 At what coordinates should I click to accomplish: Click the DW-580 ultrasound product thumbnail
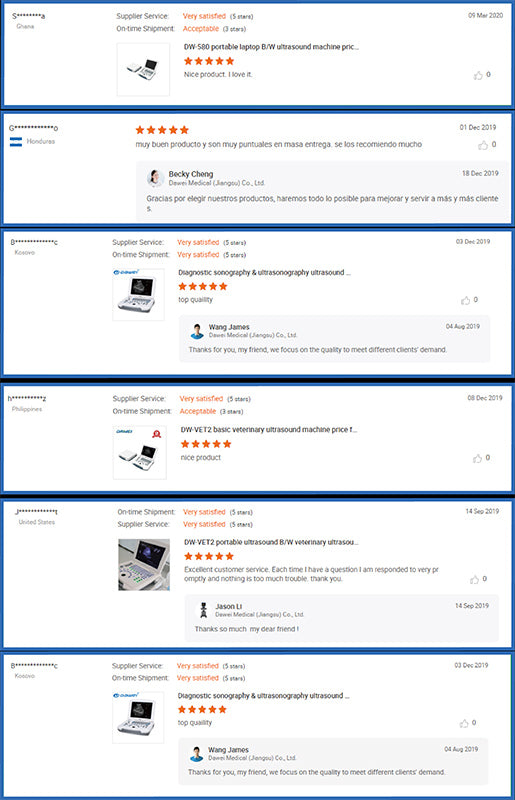coord(143,69)
